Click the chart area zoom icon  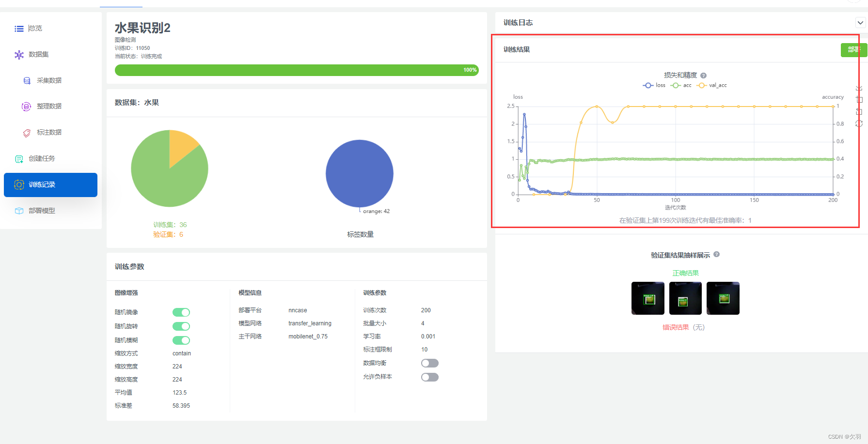[x=859, y=100]
